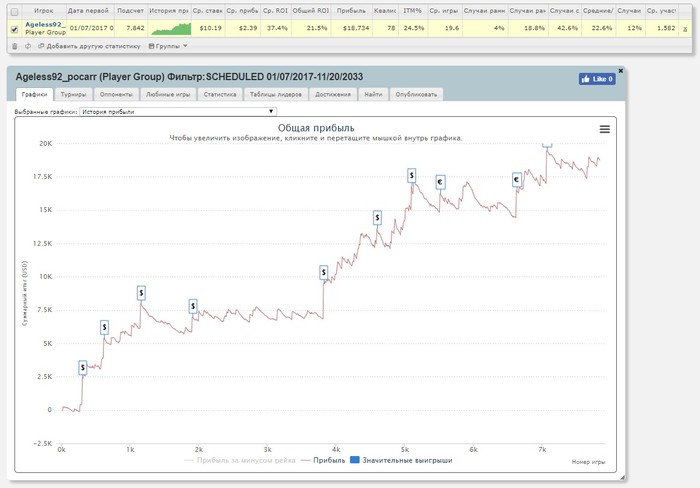This screenshot has height=488, width=700.
Task: Open the chart hamburger menu
Action: pyautogui.click(x=604, y=129)
